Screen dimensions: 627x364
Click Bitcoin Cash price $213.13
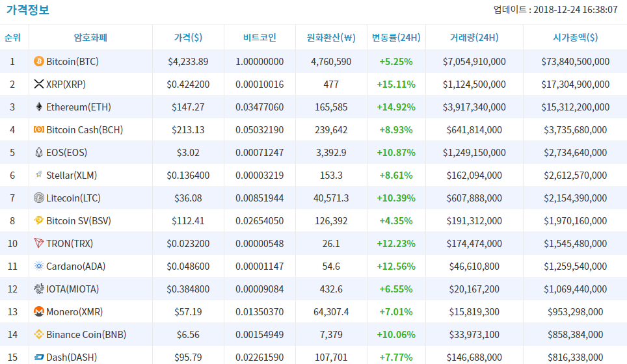[x=188, y=130]
